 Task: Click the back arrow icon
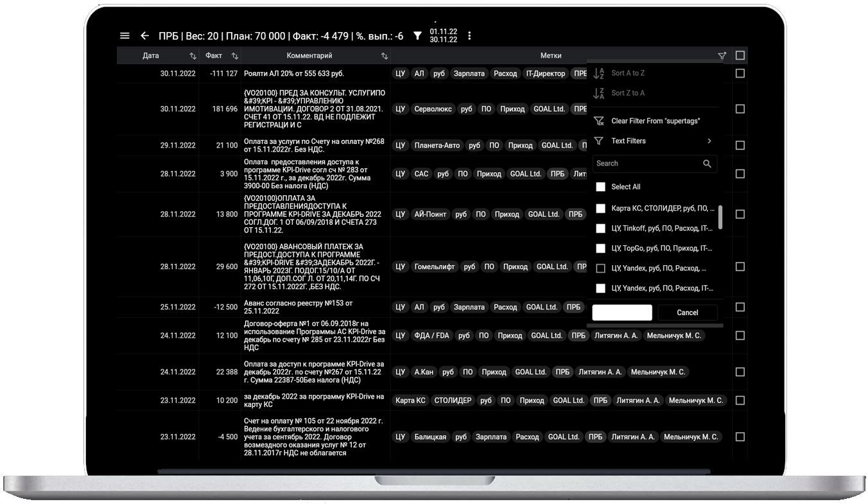(144, 36)
